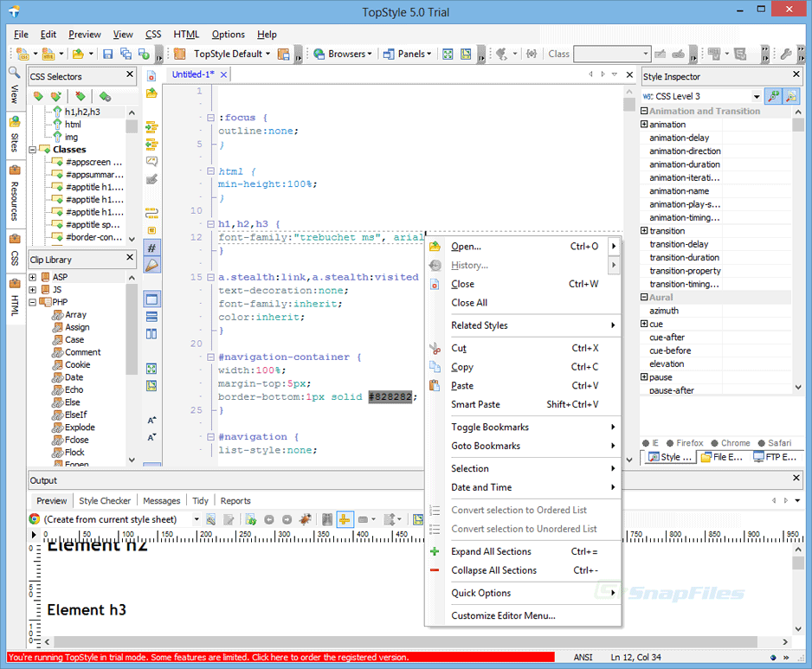This screenshot has width=812, height=669.
Task: Click the green plus Expand All icon
Action: [x=435, y=551]
